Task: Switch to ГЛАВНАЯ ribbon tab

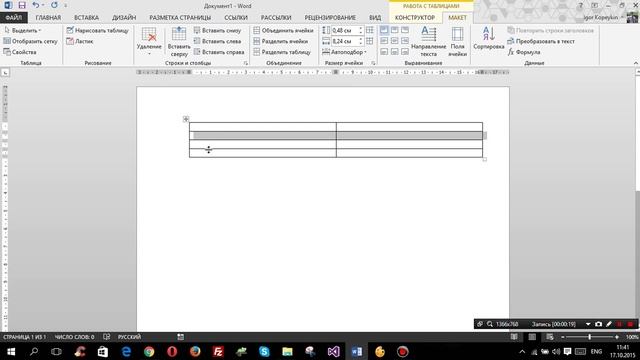Action: (48, 18)
